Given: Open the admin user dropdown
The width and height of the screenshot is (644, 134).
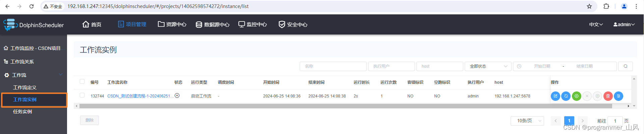Looking at the screenshot, I should coord(624,24).
